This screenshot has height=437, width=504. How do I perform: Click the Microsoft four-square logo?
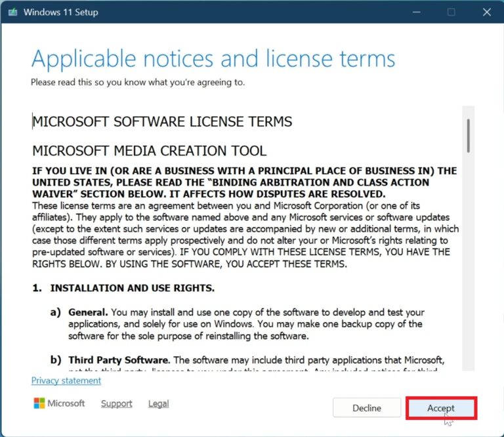click(39, 403)
